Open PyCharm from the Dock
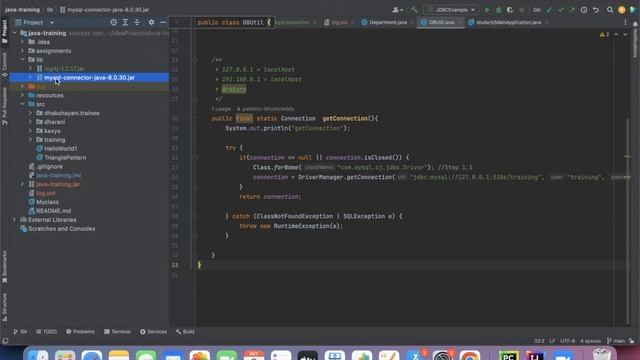640x360 pixels. pyautogui.click(x=508, y=356)
